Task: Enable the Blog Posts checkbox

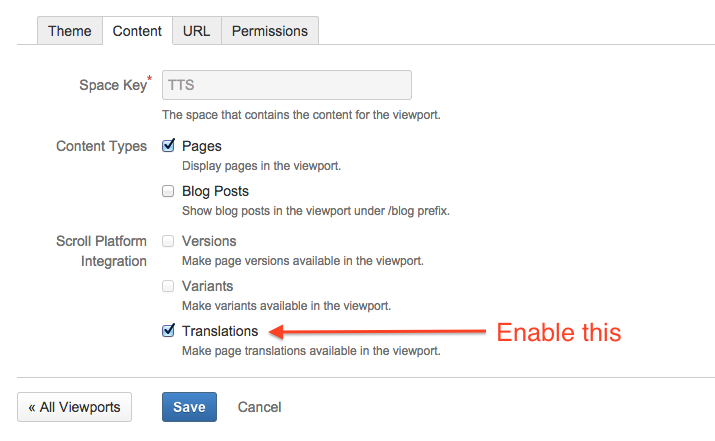Action: (168, 191)
